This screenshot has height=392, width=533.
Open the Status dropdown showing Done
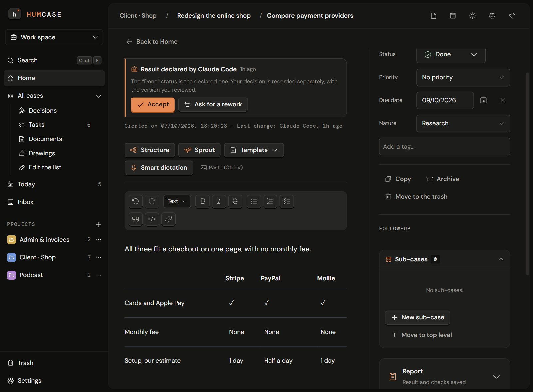tap(451, 54)
